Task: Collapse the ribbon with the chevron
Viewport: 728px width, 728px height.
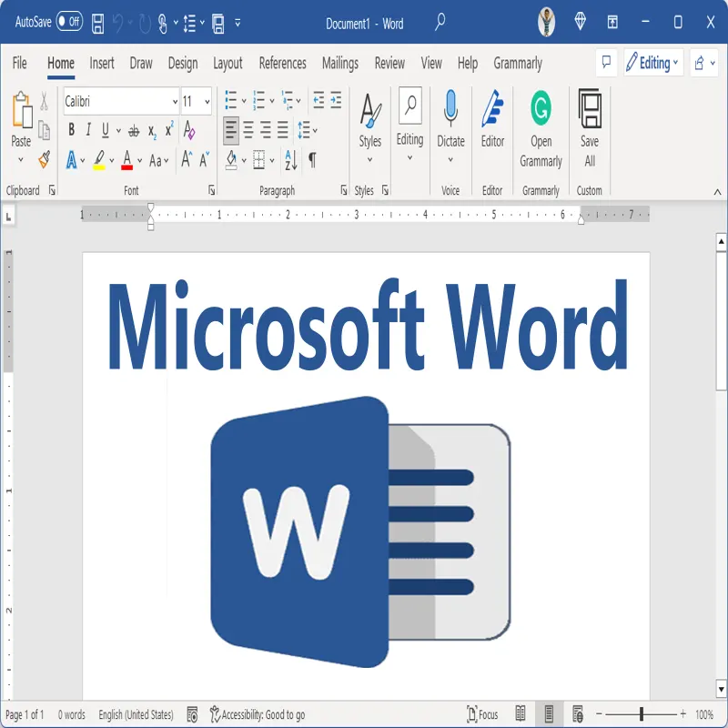Action: [717, 191]
